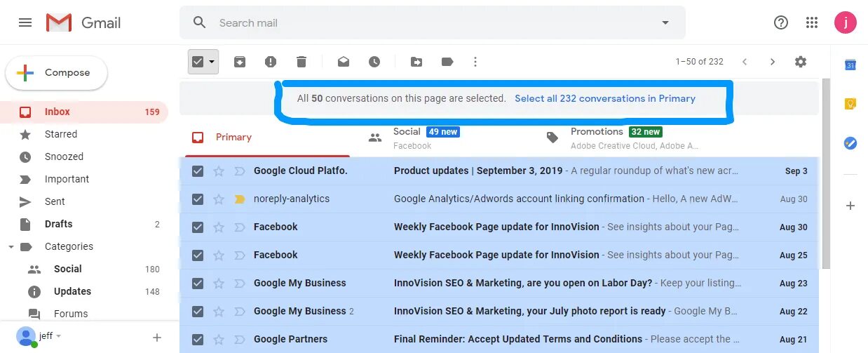Star the noreply-analytics email

click(219, 199)
